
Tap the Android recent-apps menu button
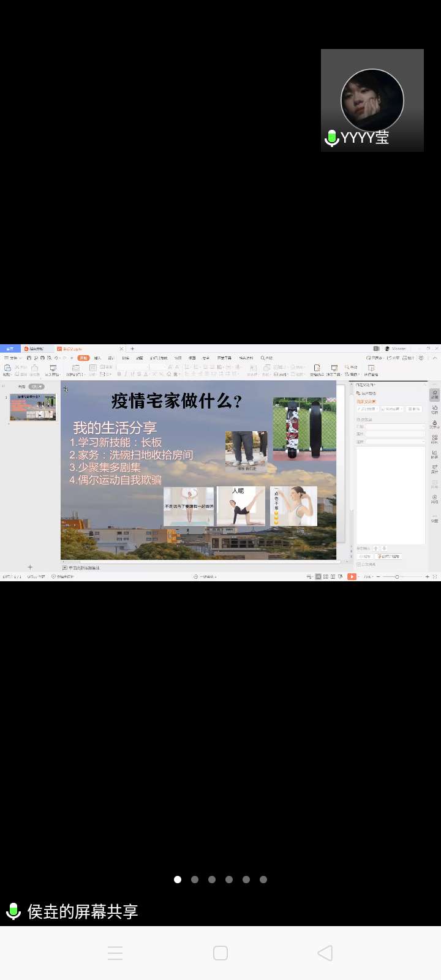(115, 953)
